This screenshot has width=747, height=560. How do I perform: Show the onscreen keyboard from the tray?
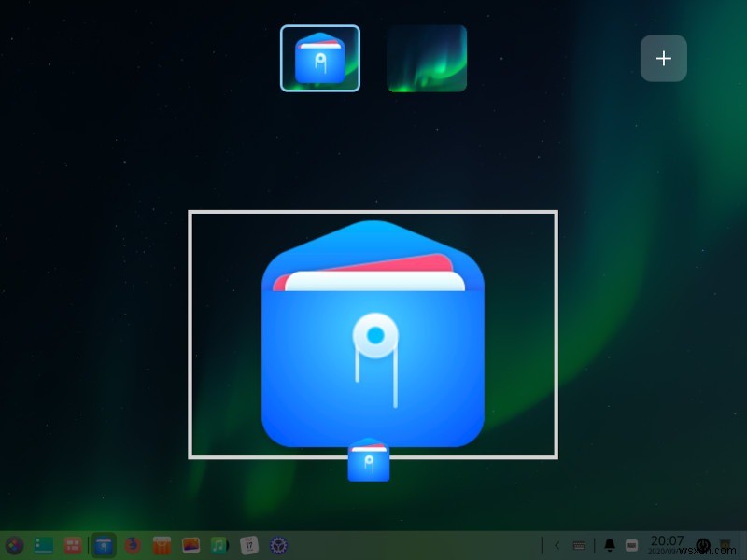pos(580,544)
